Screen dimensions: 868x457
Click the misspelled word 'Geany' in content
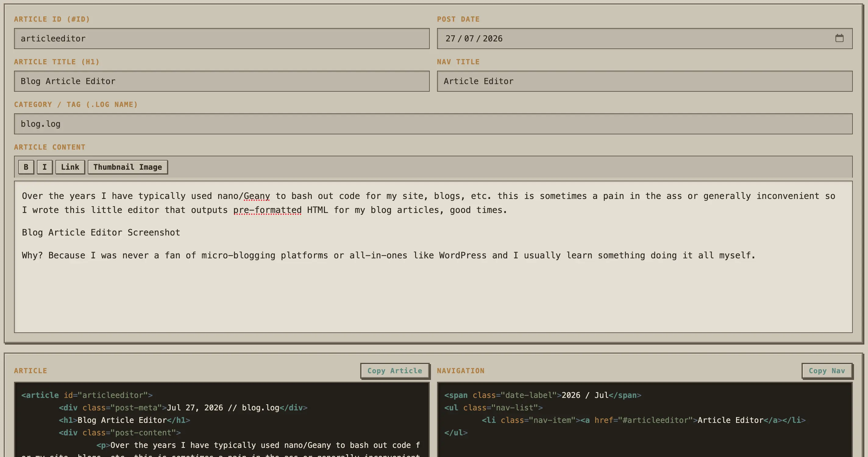tap(257, 196)
